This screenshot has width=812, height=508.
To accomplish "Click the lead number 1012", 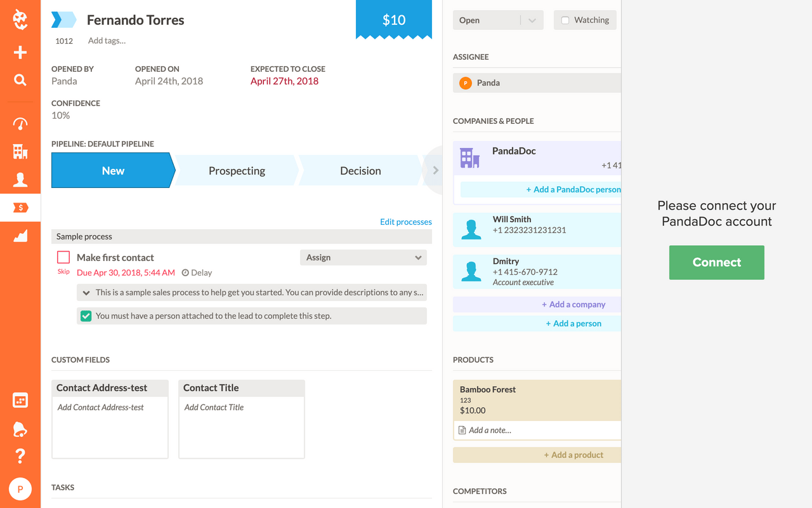I will [x=64, y=41].
